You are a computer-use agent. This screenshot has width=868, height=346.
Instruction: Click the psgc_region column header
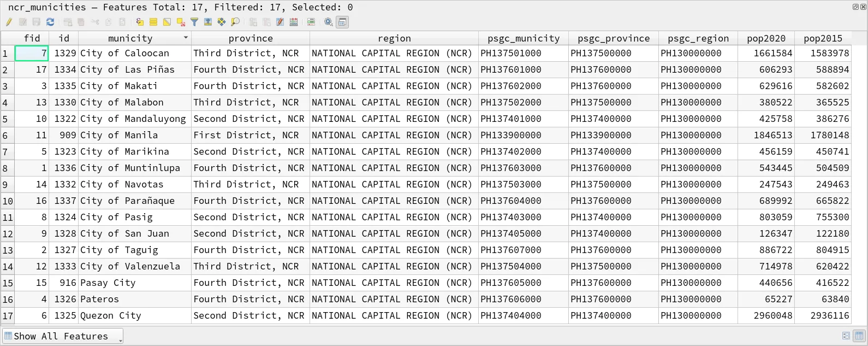698,38
